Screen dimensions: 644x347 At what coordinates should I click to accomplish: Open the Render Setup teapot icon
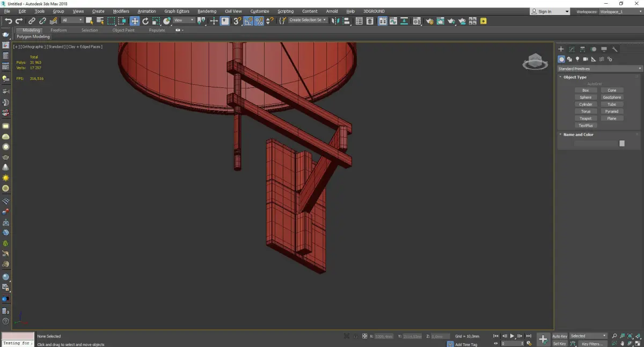429,21
